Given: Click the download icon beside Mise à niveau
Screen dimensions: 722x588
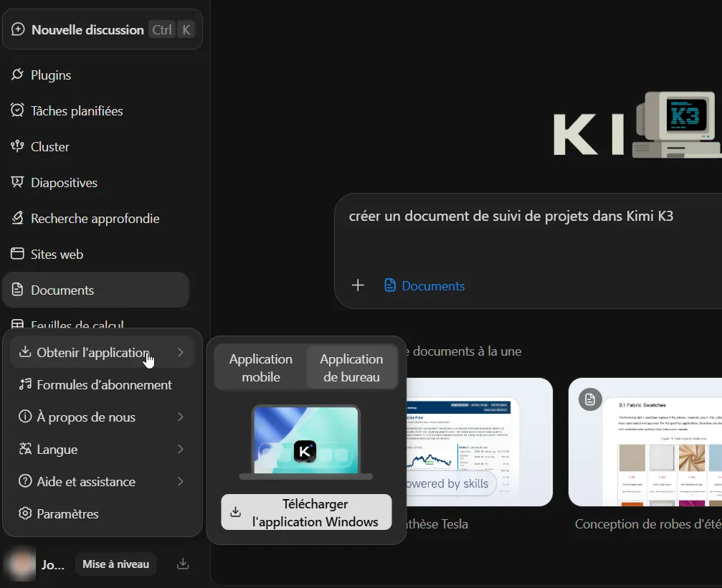Looking at the screenshot, I should click(183, 564).
